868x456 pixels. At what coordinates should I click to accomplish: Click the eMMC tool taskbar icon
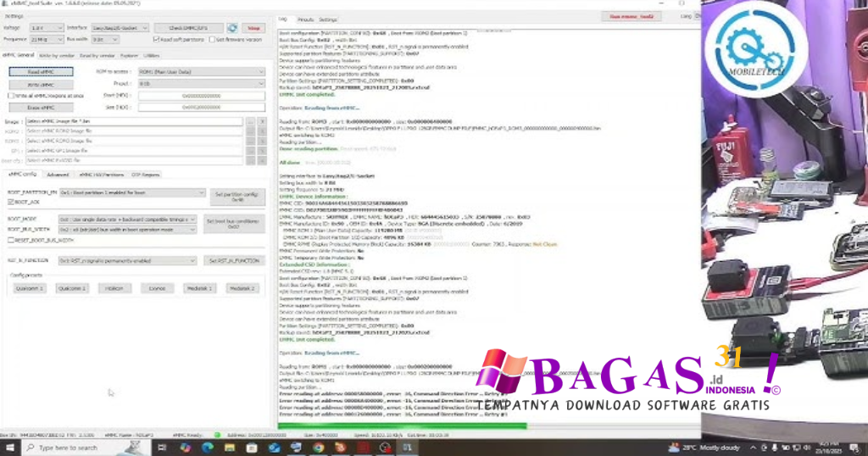pos(408,448)
